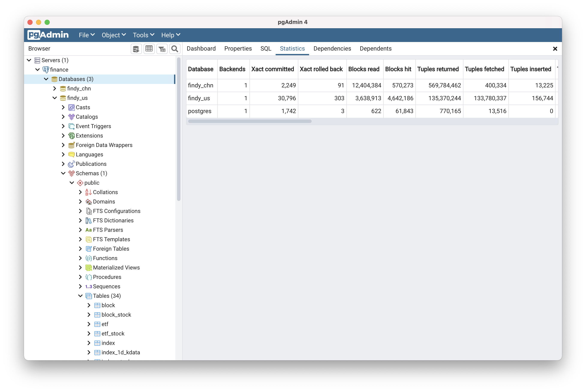Click the Query Tool icon in Browser toolbar

136,49
